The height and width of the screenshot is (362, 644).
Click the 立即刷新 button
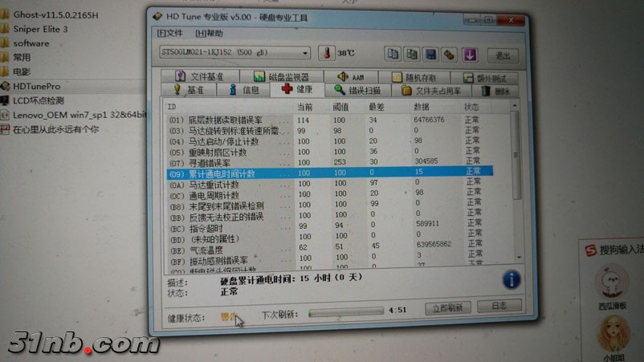point(446,307)
